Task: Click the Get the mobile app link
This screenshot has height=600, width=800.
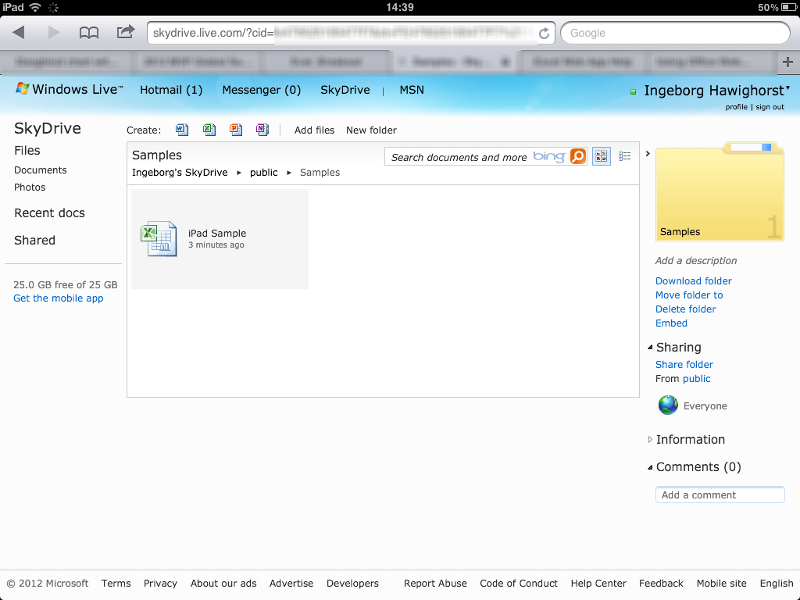Action: 58,298
